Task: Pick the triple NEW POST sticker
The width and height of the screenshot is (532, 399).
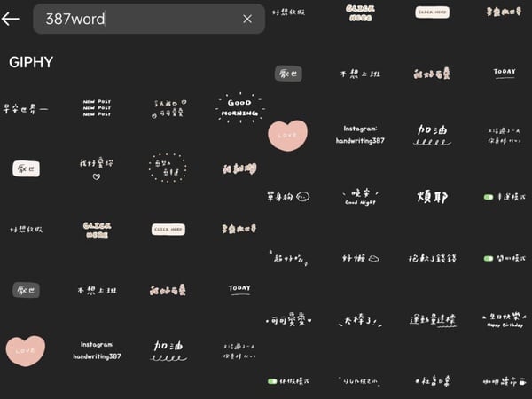Action: [x=97, y=108]
